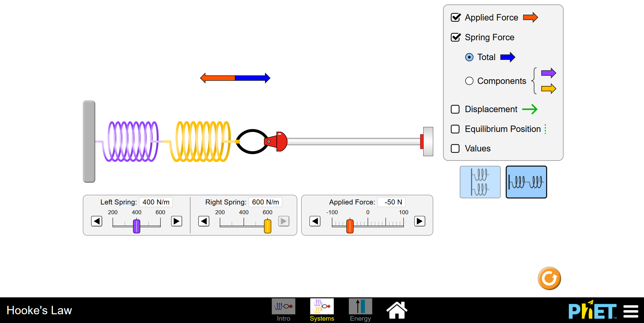
Task: Open the Energy screen
Action: 361,310
